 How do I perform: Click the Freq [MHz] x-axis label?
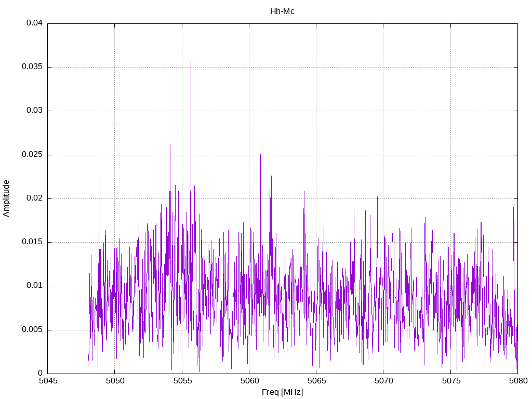[x=282, y=392]
